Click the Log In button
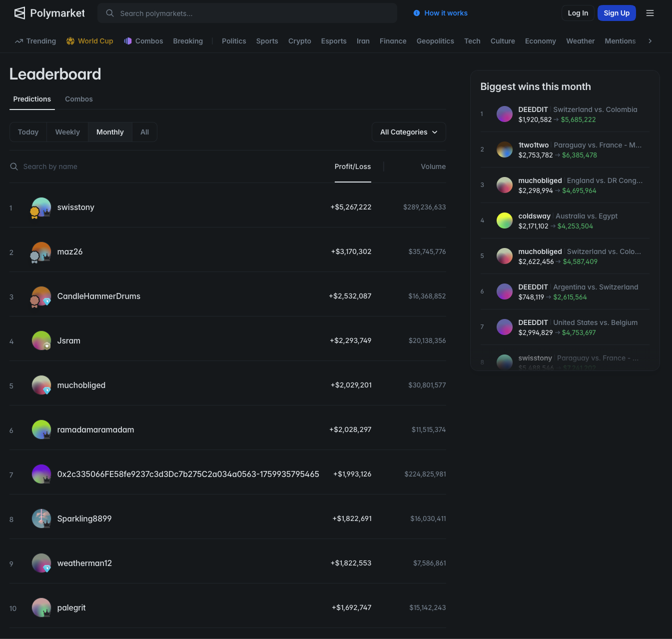Viewport: 672px width, 639px height. [578, 13]
